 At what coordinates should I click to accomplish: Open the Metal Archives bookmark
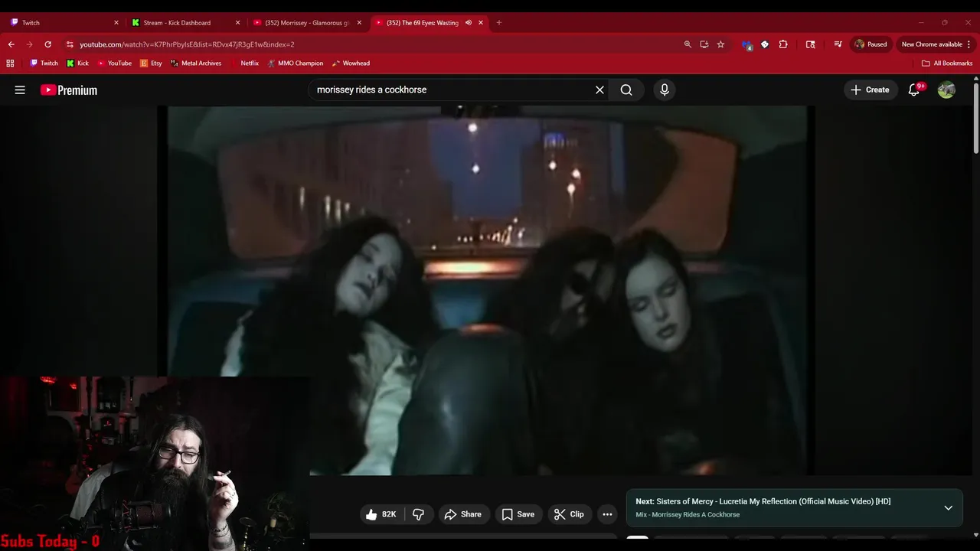coord(196,64)
